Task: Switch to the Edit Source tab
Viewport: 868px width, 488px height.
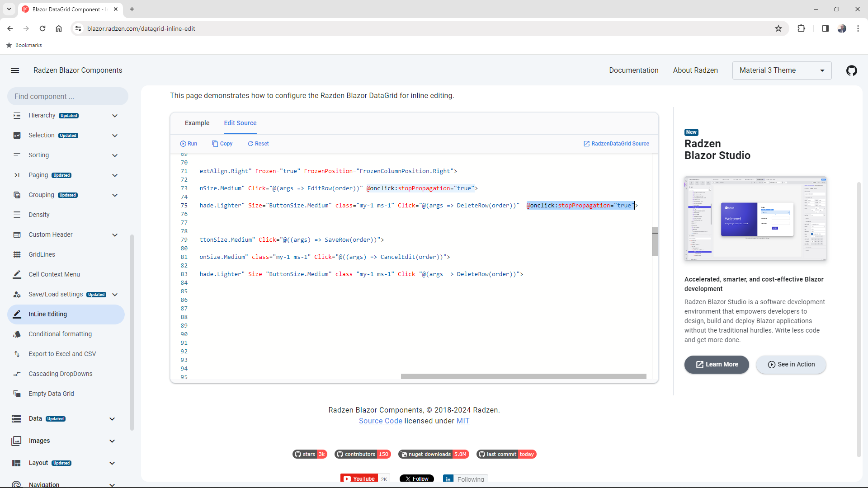Action: tap(240, 123)
